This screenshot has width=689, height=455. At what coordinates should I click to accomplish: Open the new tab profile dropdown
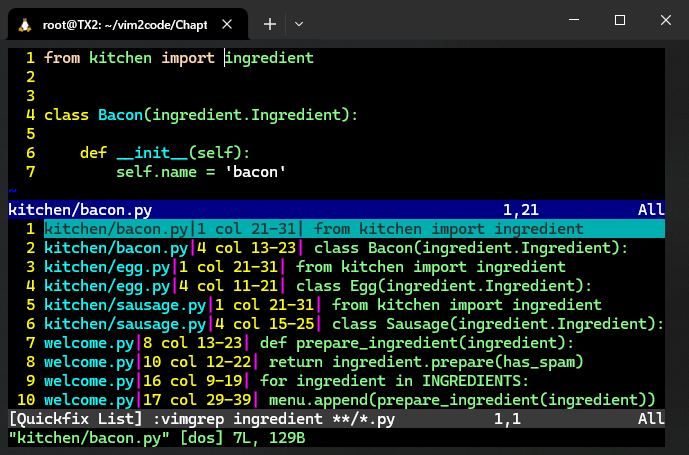(299, 24)
